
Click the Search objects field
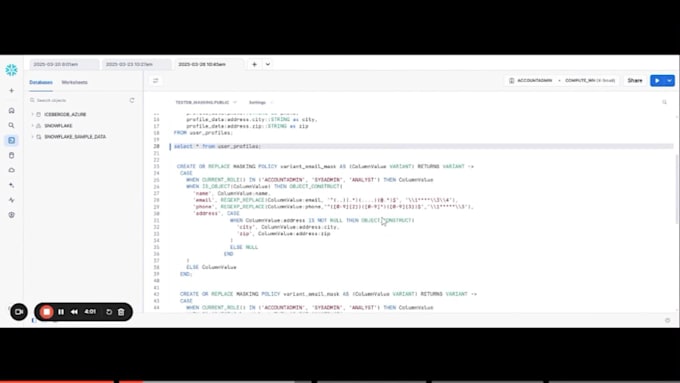point(78,100)
